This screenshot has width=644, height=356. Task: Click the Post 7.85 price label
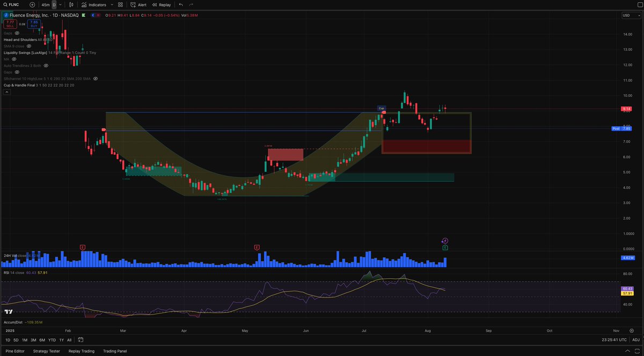622,129
